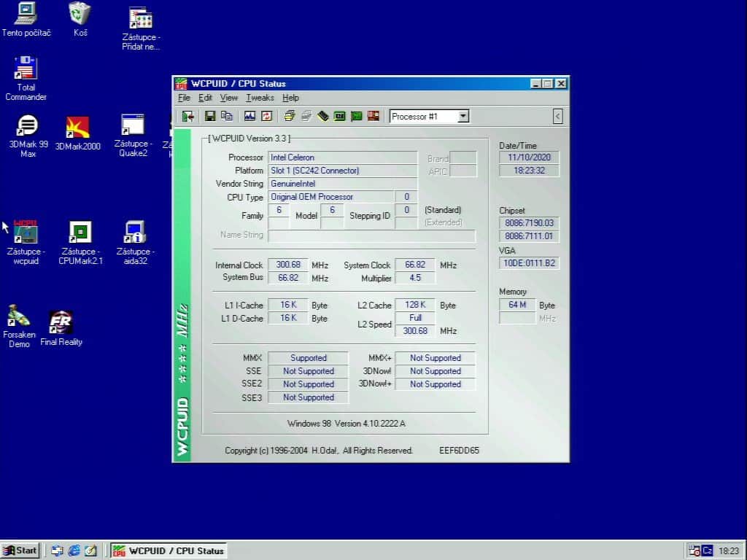Click the Copy to clipboard toolbar icon
Image resolution: width=747 pixels, height=560 pixels.
tap(227, 116)
